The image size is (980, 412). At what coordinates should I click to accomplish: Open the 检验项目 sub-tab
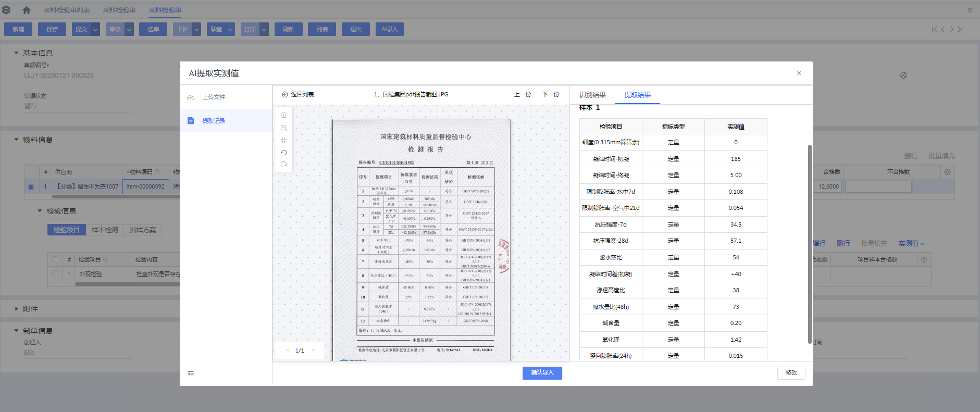(67, 230)
